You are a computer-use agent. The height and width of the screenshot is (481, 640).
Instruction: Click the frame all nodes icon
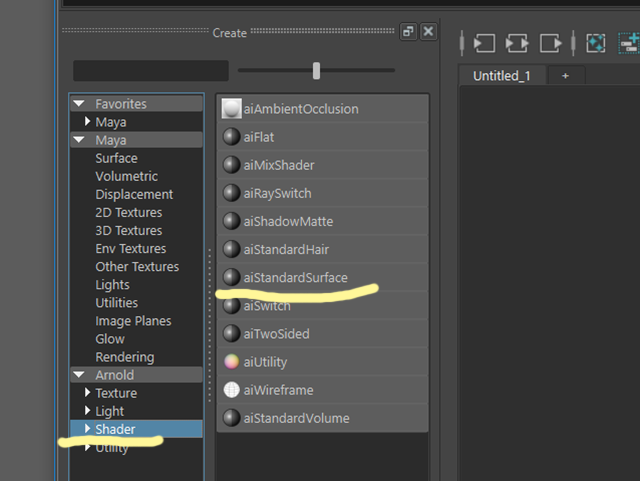(596, 43)
